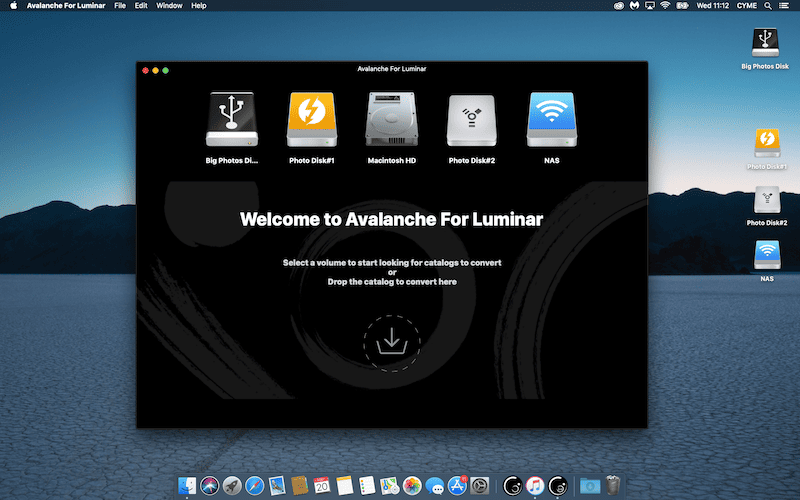The height and width of the screenshot is (500, 800).
Task: Select Photo Disk#1 Thunderbolt volume in Avalanche window
Action: (x=312, y=119)
